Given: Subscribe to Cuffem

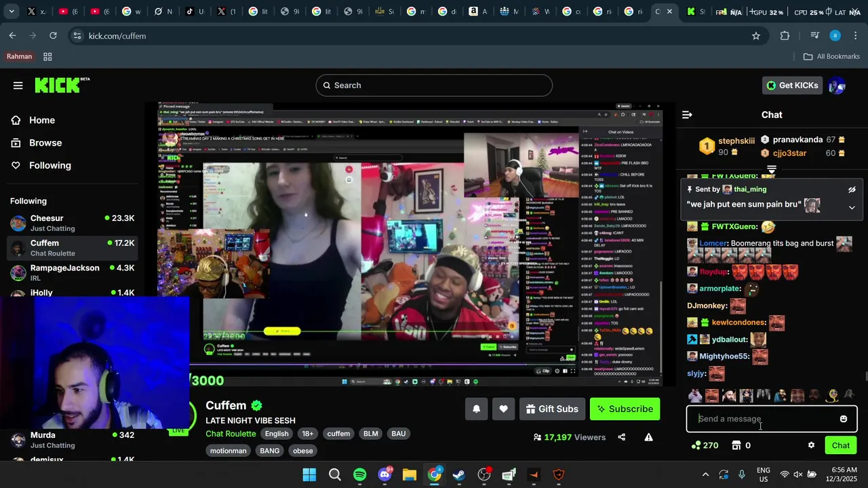Looking at the screenshot, I should coord(625,409).
